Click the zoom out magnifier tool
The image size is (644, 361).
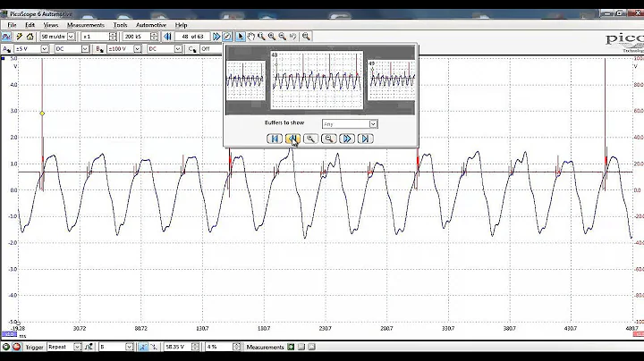[282, 37]
